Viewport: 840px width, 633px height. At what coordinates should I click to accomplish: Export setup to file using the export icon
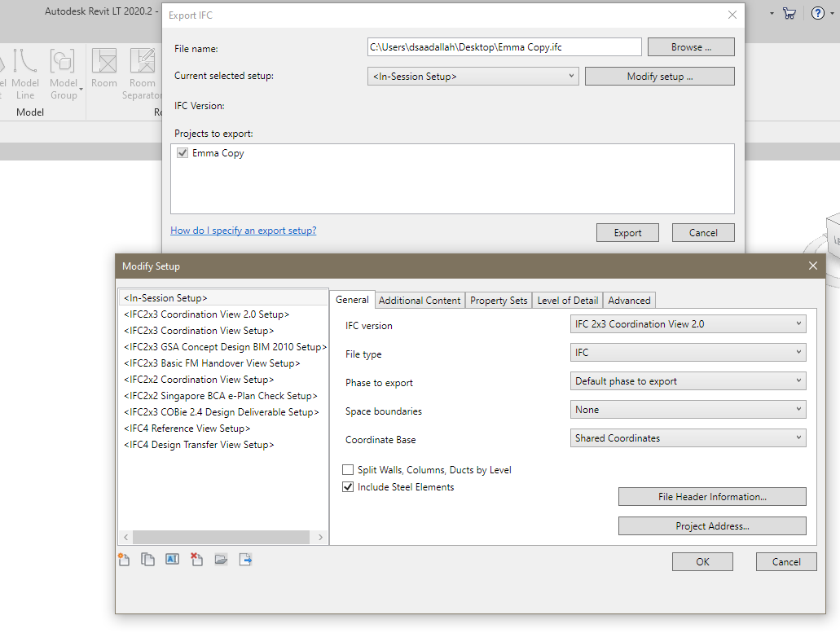(245, 559)
